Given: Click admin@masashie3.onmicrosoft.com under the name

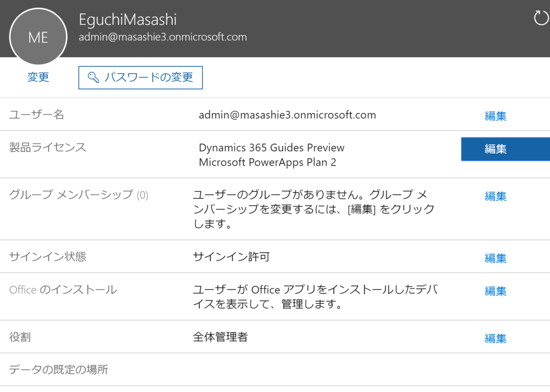Looking at the screenshot, I should [x=164, y=37].
